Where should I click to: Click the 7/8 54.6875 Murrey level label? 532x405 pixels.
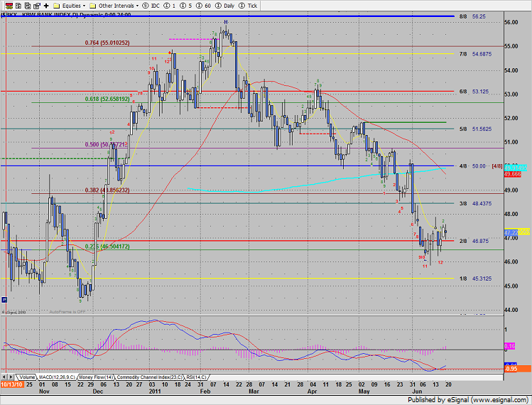click(475, 54)
